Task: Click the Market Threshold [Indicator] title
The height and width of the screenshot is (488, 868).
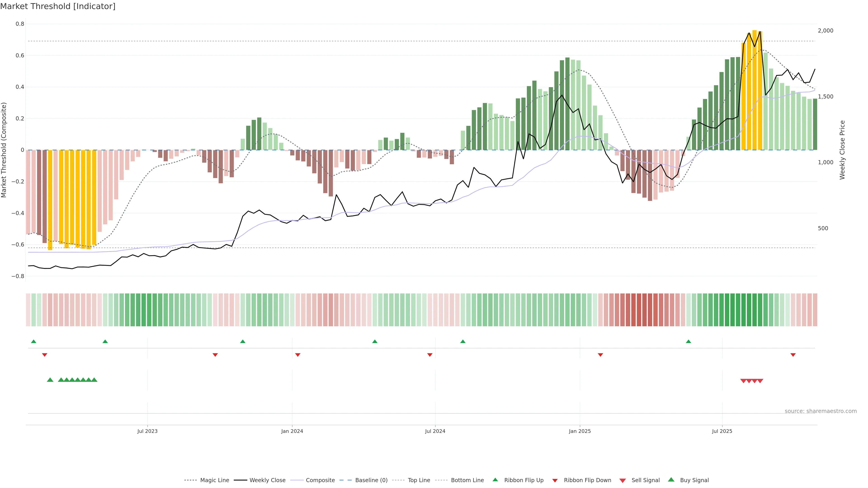Action: click(58, 6)
